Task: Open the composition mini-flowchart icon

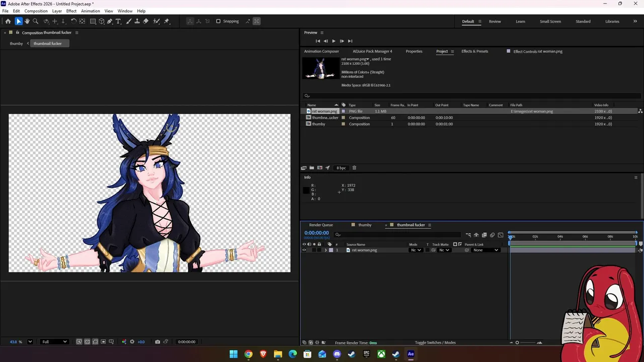Action: (x=468, y=235)
